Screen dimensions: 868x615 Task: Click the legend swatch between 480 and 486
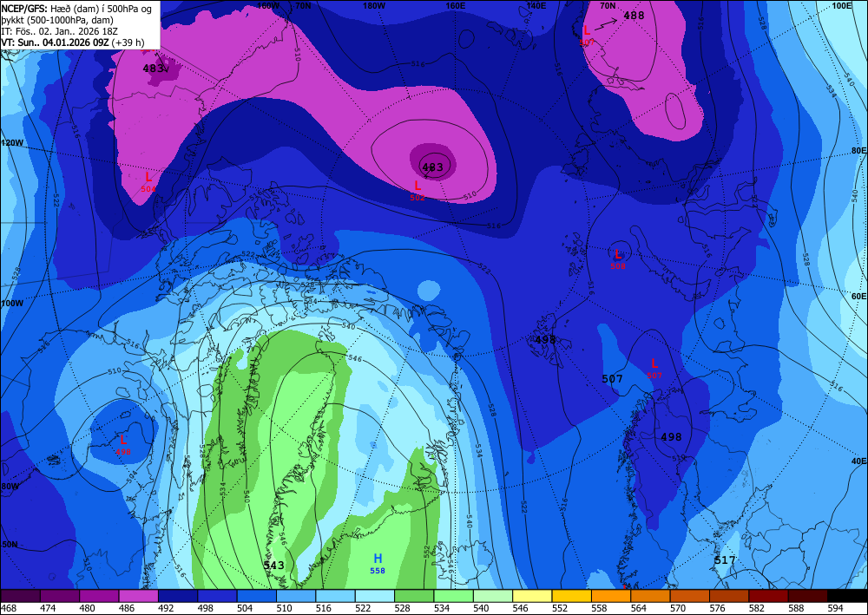click(x=100, y=596)
